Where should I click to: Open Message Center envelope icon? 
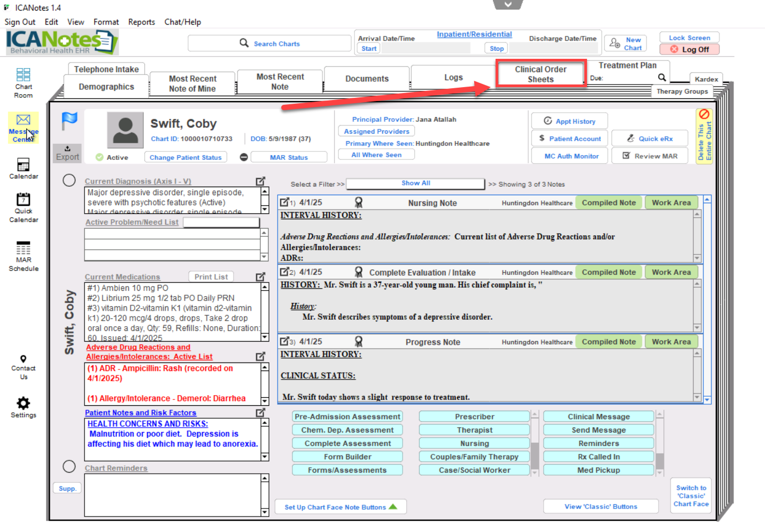point(23,120)
